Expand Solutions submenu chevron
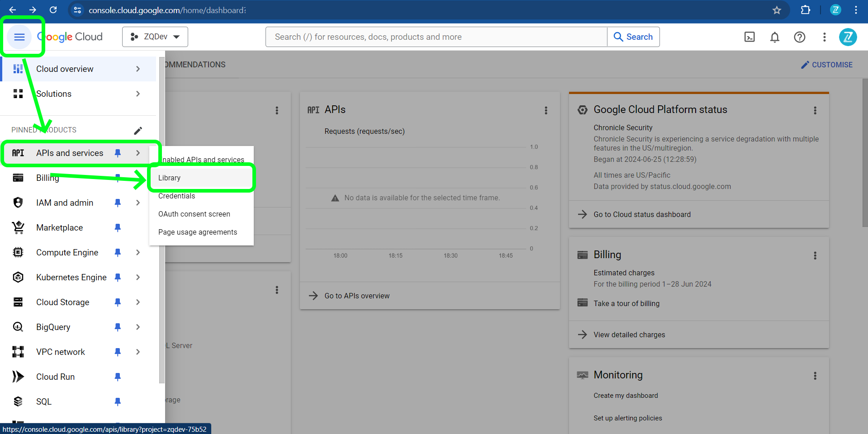868x434 pixels. coord(138,94)
